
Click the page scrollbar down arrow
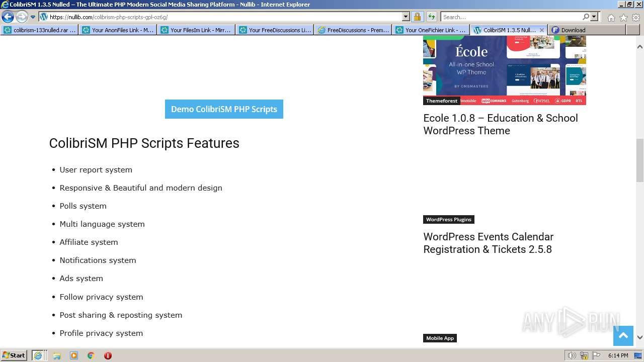(x=640, y=338)
